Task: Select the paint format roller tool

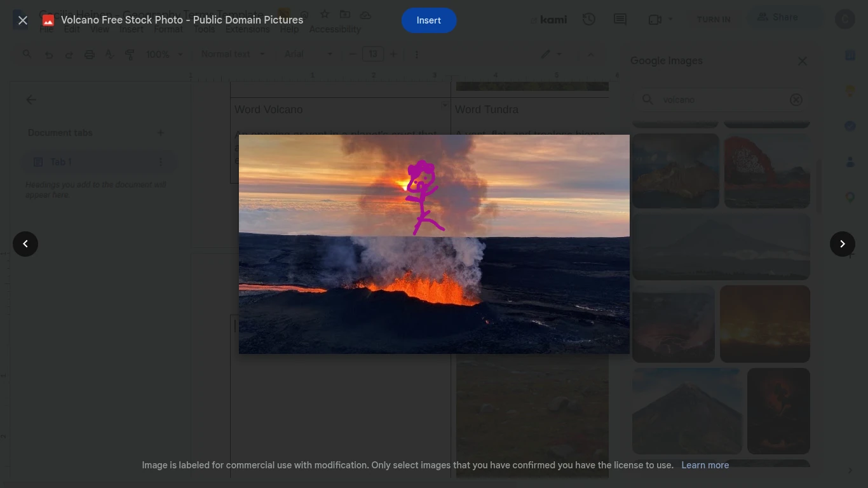Action: click(130, 55)
